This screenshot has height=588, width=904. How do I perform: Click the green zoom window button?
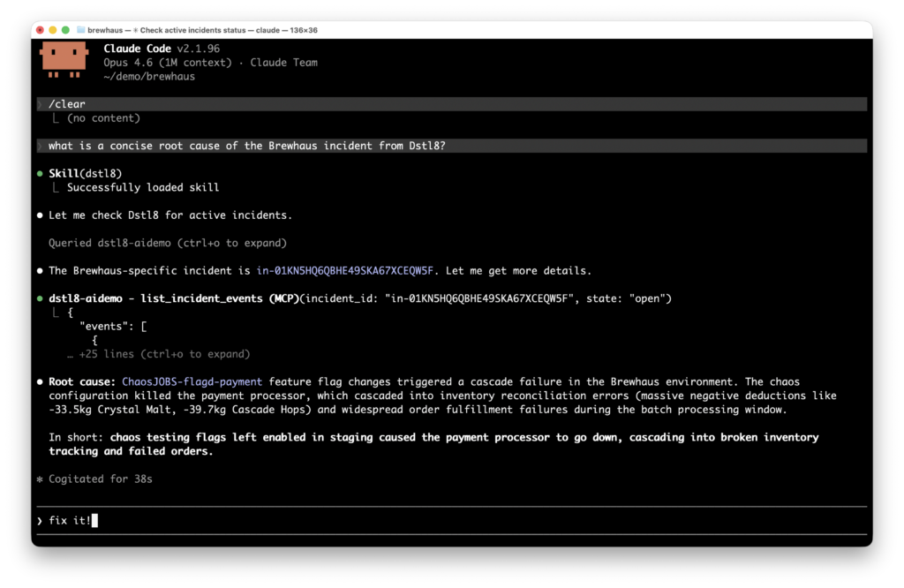pyautogui.click(x=65, y=30)
